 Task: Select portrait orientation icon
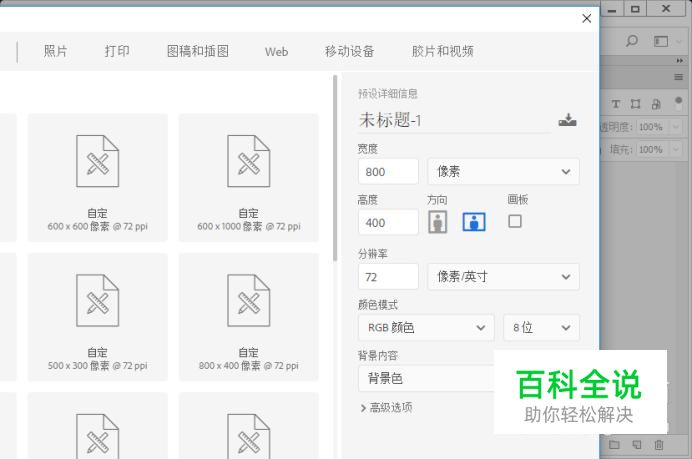point(437,222)
